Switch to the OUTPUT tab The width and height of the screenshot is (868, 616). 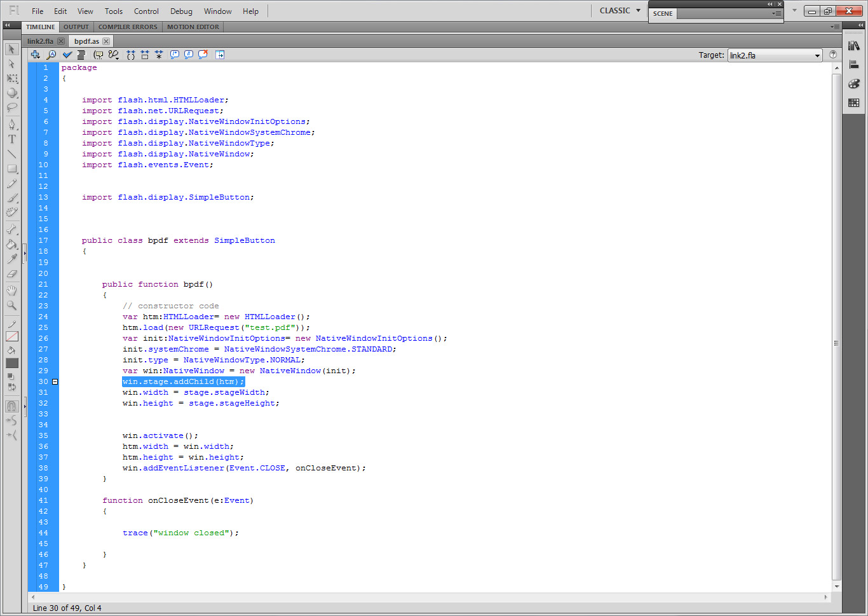(x=76, y=27)
